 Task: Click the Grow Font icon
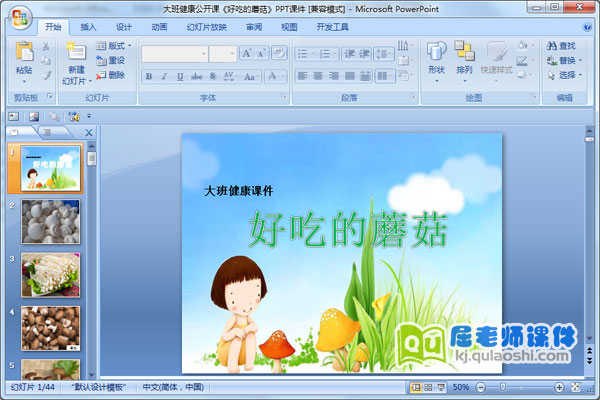click(247, 53)
